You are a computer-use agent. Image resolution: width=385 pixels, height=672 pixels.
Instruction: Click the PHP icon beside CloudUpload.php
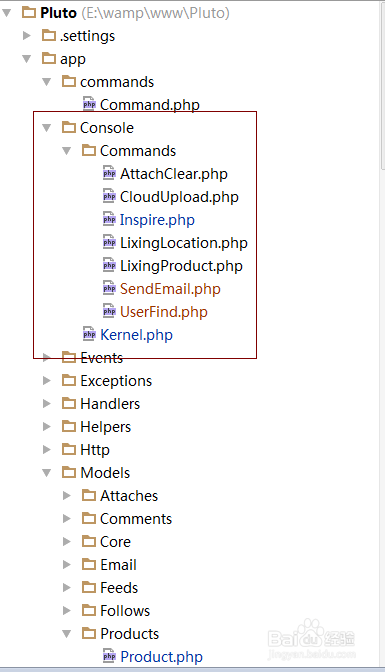109,196
